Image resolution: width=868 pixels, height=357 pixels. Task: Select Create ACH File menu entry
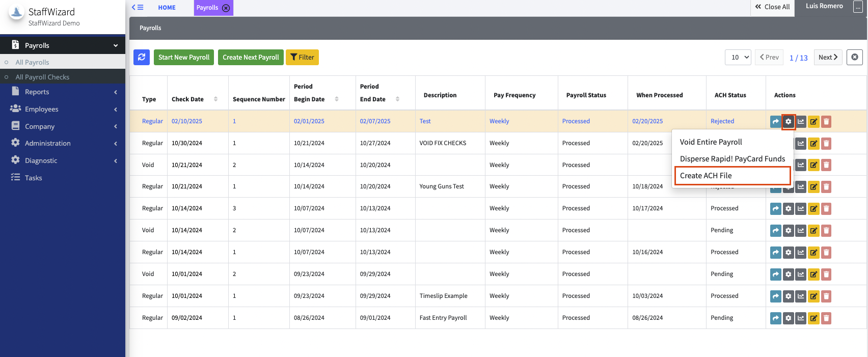pos(733,176)
